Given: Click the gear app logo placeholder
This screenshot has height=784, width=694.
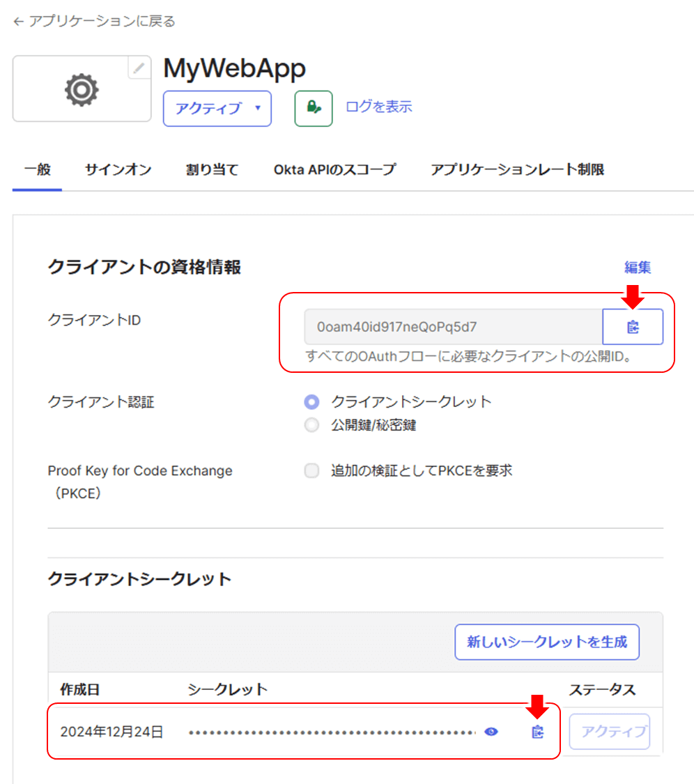Looking at the screenshot, I should click(82, 89).
